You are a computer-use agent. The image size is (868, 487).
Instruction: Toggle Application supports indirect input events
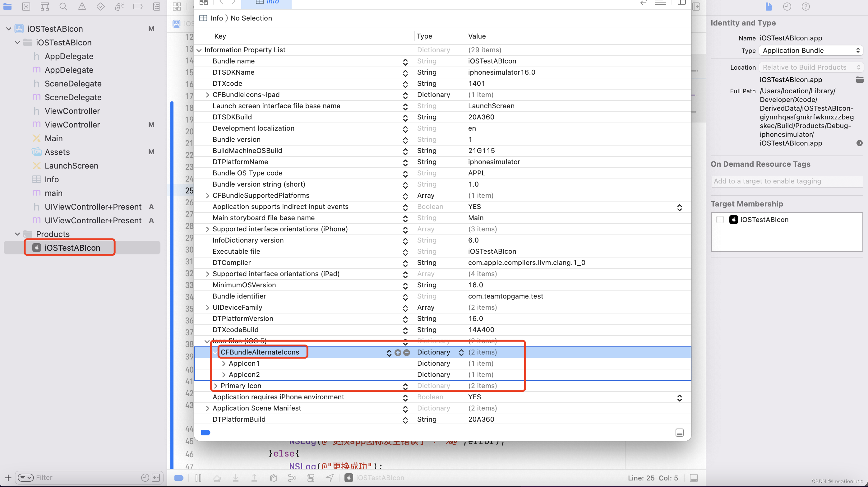tap(679, 206)
